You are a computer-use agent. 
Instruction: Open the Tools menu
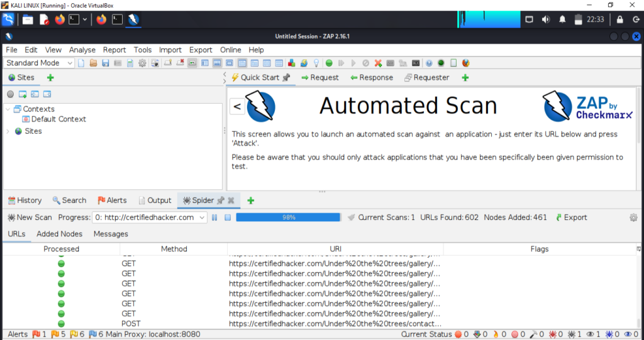143,50
